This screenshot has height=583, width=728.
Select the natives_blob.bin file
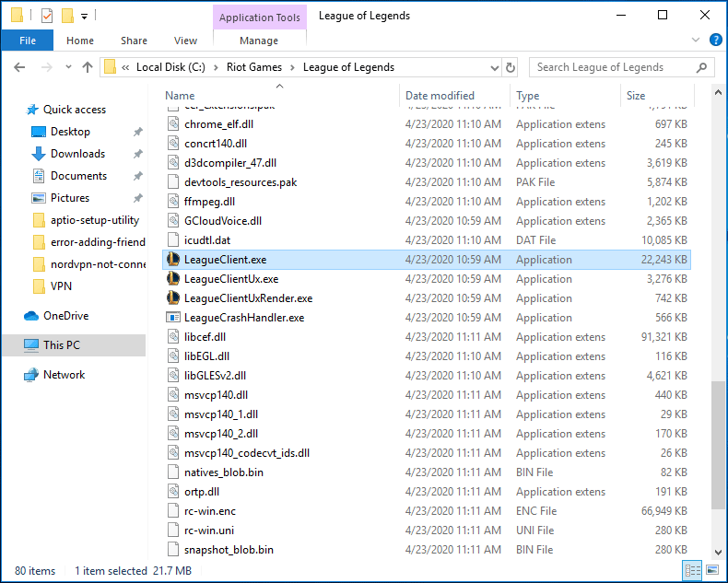[x=427, y=472]
